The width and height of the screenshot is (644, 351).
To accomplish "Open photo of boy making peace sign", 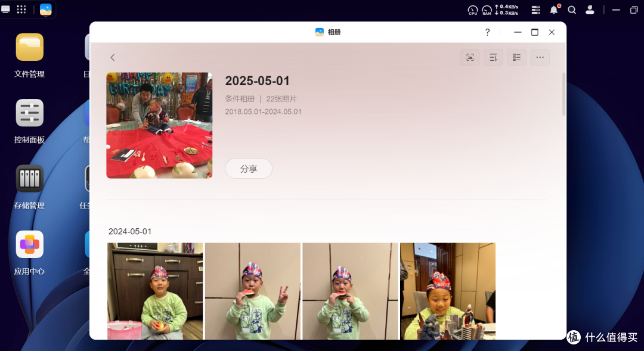I will 253,291.
